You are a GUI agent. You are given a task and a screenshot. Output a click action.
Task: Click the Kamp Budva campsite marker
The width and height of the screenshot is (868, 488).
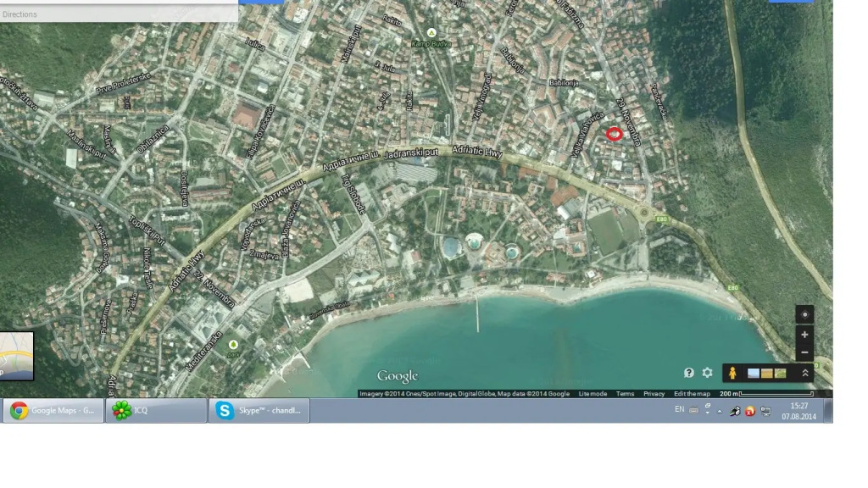coord(431,32)
